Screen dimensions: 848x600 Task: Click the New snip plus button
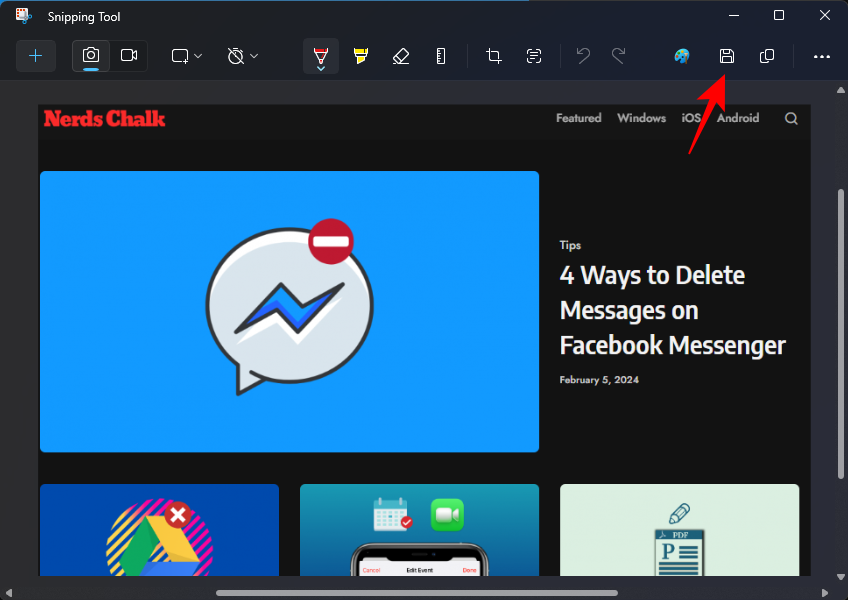36,56
